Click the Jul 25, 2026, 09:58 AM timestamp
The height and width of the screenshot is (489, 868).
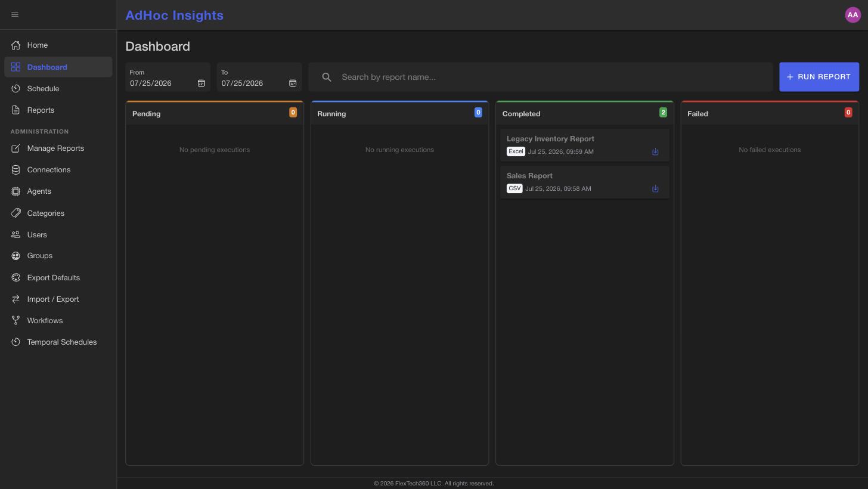pyautogui.click(x=558, y=189)
